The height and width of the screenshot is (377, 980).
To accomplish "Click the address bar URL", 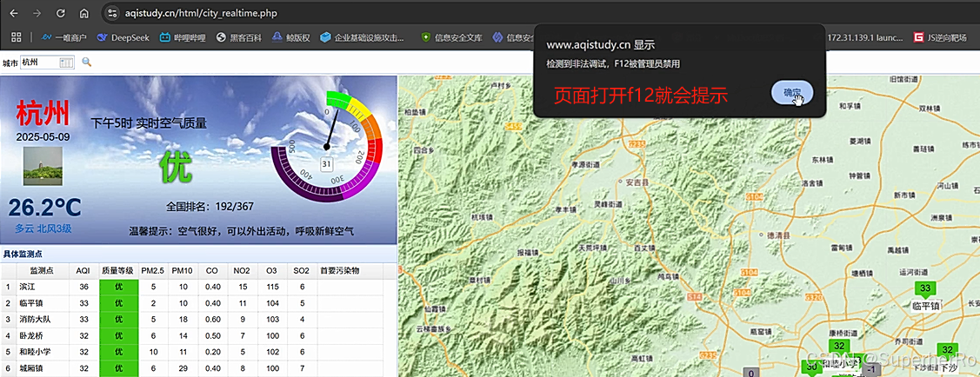I will (x=201, y=13).
